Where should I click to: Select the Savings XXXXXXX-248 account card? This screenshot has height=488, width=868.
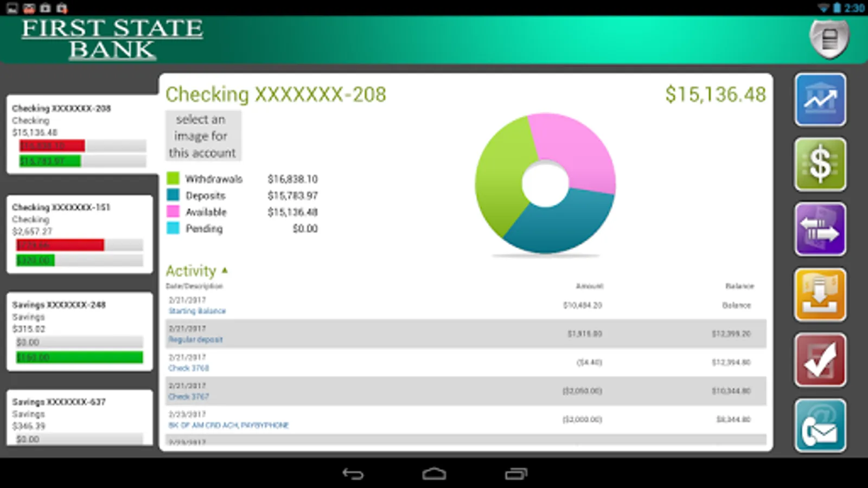[x=80, y=332]
